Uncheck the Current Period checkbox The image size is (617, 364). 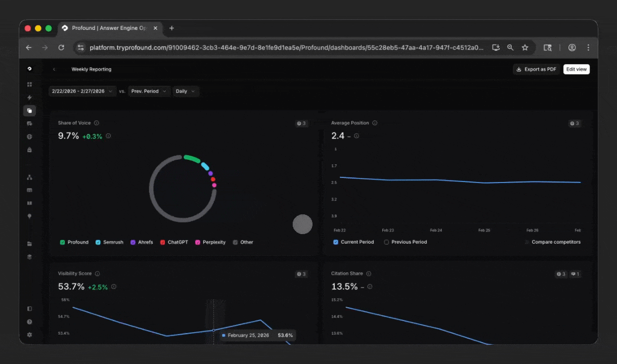pos(335,242)
